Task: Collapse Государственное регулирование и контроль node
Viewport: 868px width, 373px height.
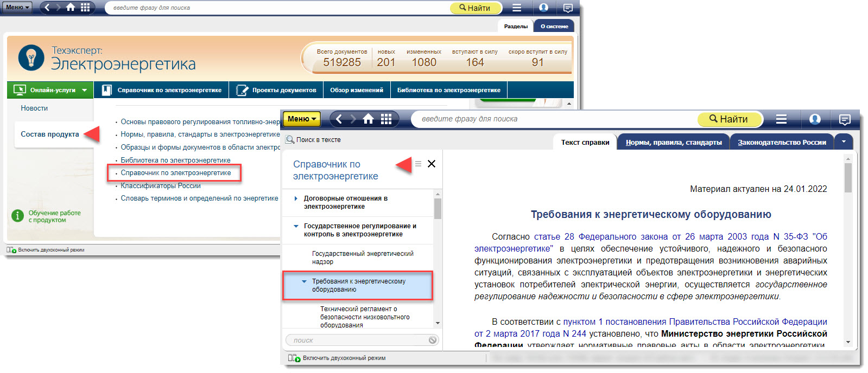Action: click(296, 226)
